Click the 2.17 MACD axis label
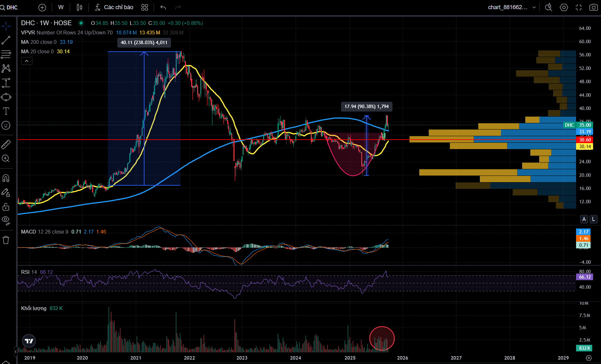The image size is (601, 364). [x=583, y=232]
